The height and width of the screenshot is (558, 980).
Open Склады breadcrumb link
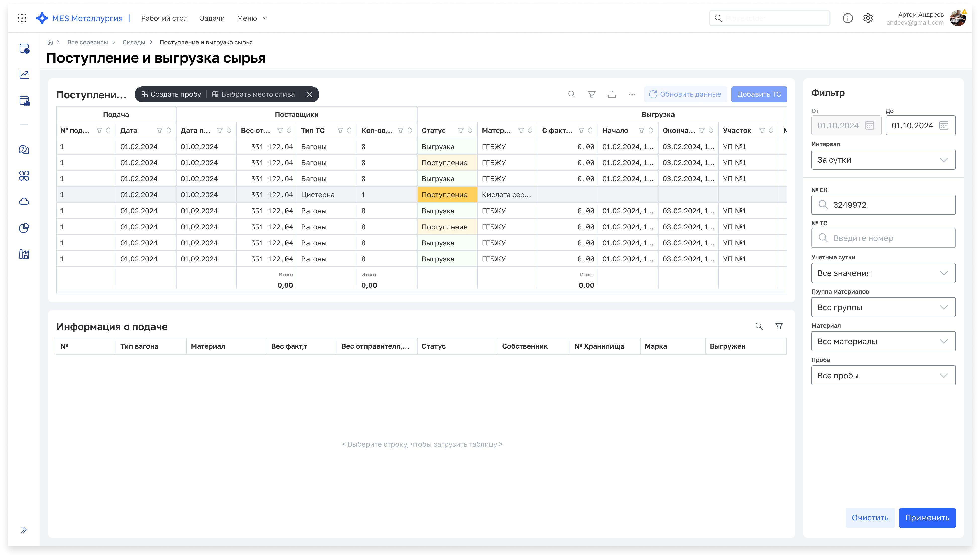tap(134, 42)
